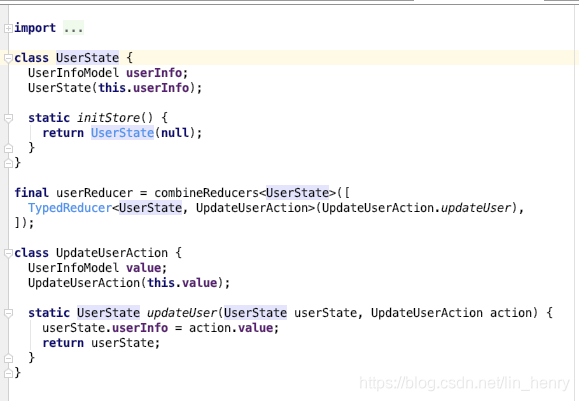Collapse the class UpdateUserAction fold marker
Image resolution: width=579 pixels, height=401 pixels.
pyautogui.click(x=8, y=253)
